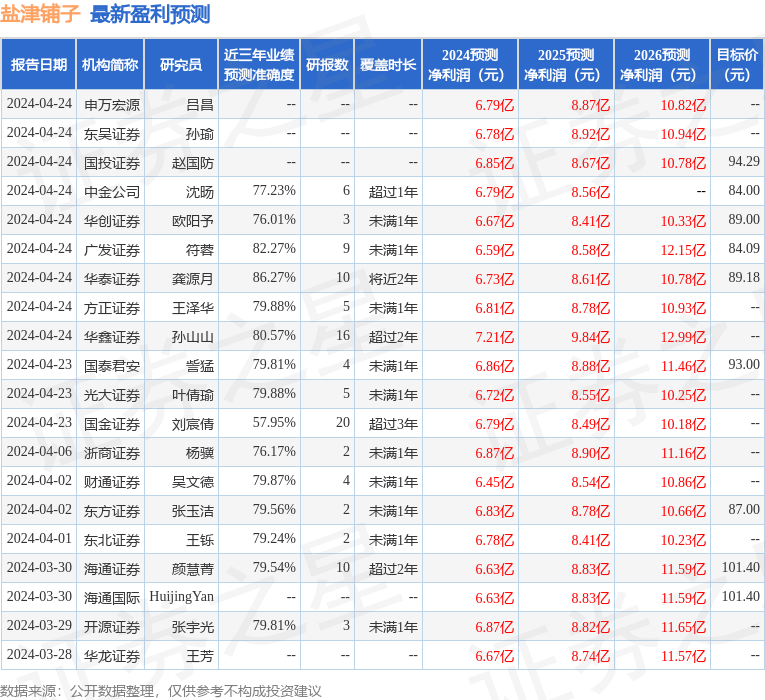Click the 2025预测净利润 column header
Image resolution: width=765 pixels, height=700 pixels.
[566, 64]
